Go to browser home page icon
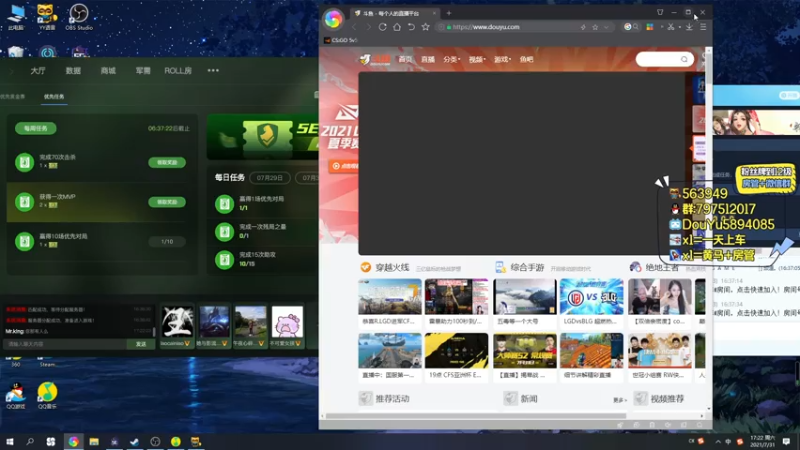Viewport: 800px width, 450px height. coord(396,27)
